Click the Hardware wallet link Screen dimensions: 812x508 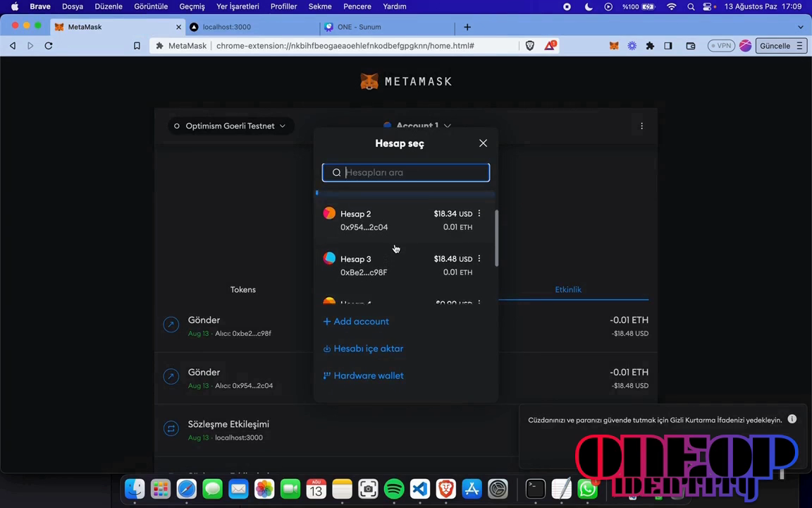363,375
